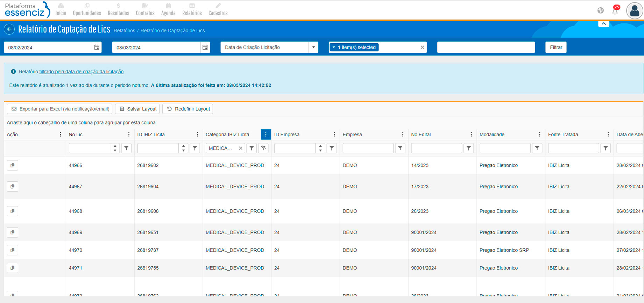
Task: Click copy action icon for row 44970
Action: [x=13, y=250]
